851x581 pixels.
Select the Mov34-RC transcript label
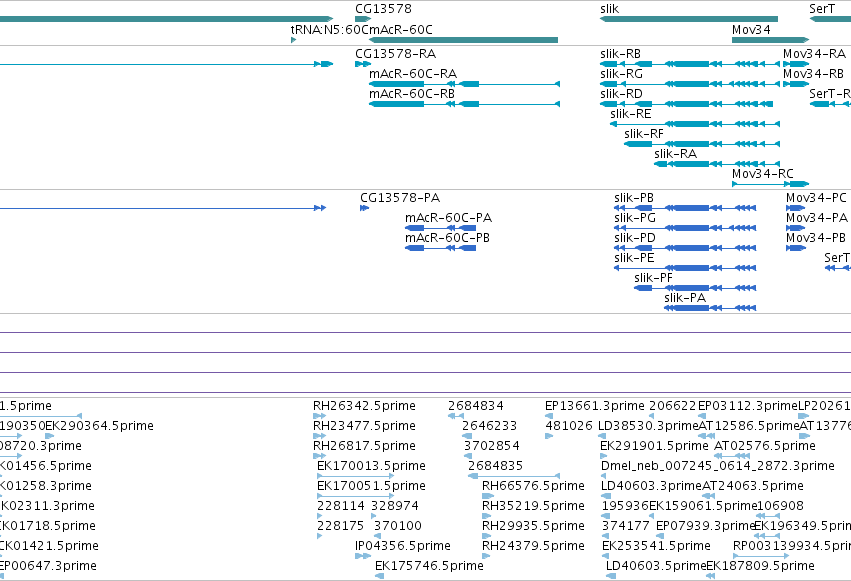763,174
